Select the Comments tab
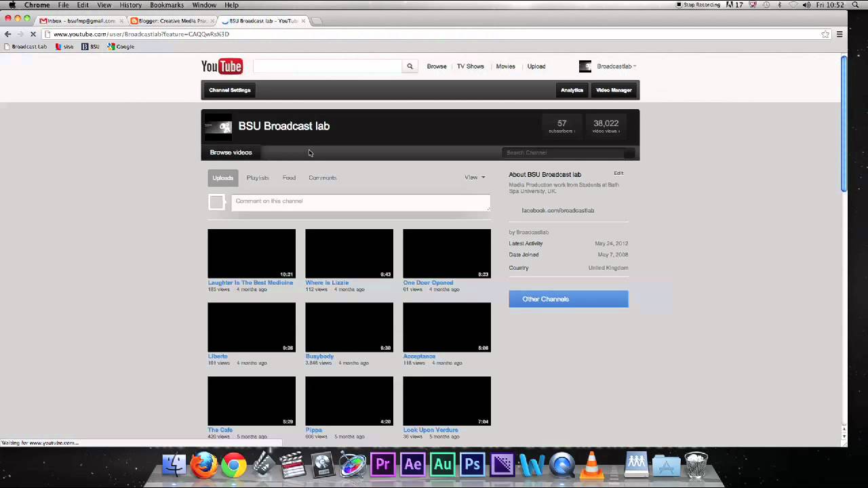 click(x=323, y=178)
